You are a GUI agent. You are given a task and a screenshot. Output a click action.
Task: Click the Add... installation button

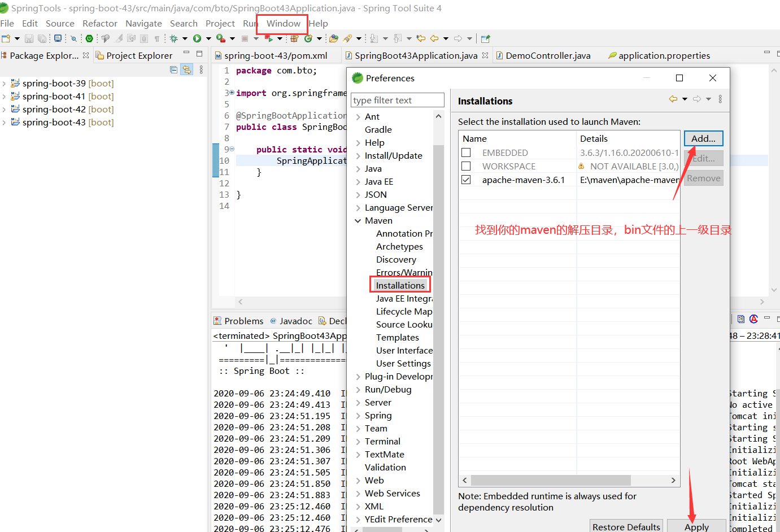click(703, 138)
